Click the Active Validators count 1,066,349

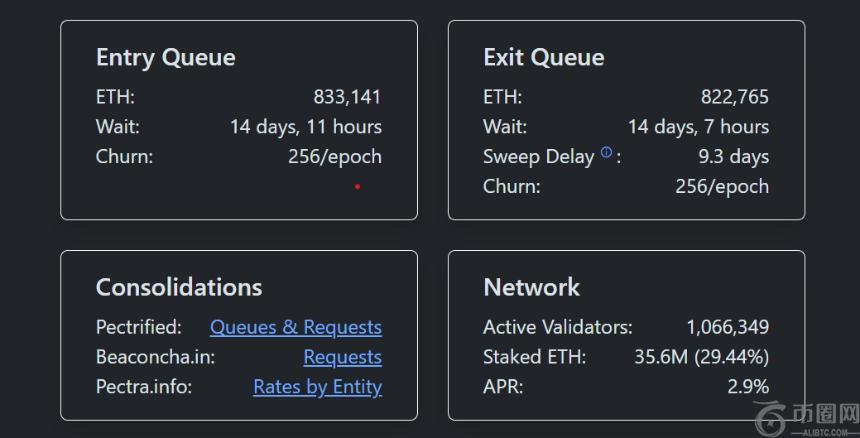[727, 327]
